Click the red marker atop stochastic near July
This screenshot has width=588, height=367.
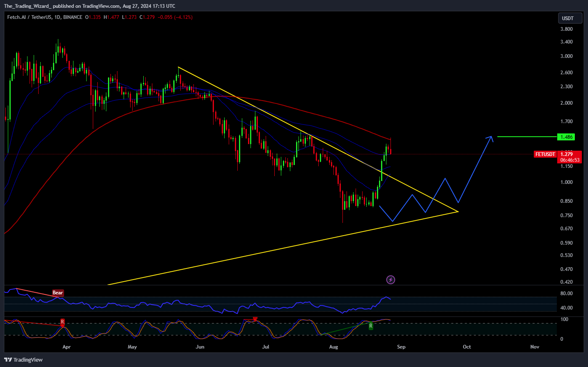255,319
